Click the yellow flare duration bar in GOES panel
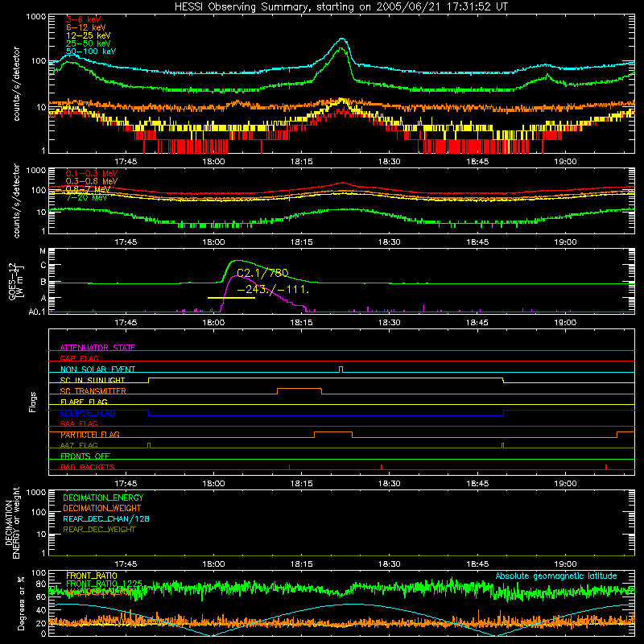This screenshot has width=644, height=644. [231, 297]
